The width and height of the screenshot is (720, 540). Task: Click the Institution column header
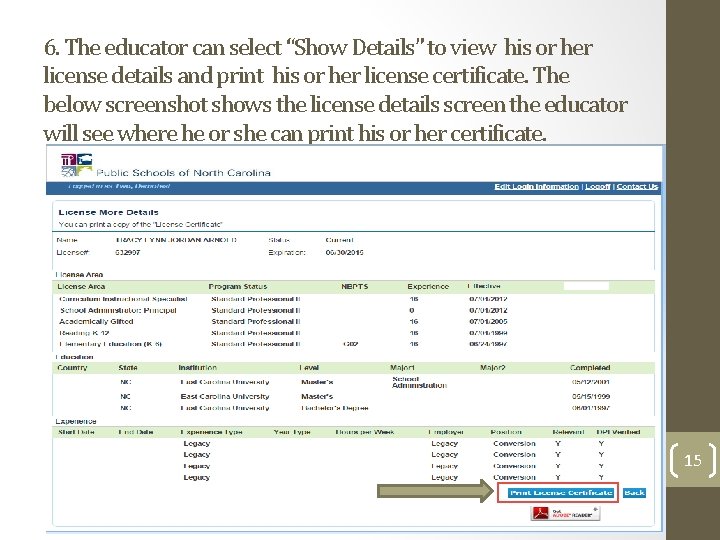(x=197, y=368)
